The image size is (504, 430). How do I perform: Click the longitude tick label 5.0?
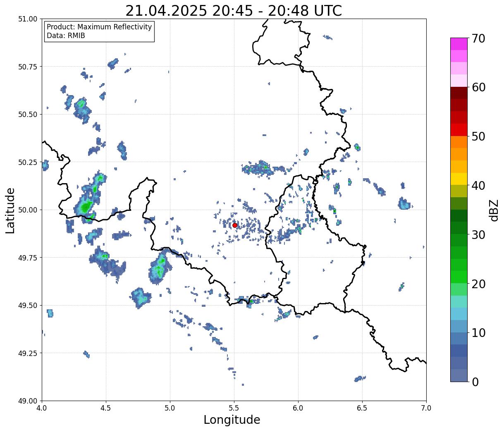(170, 408)
